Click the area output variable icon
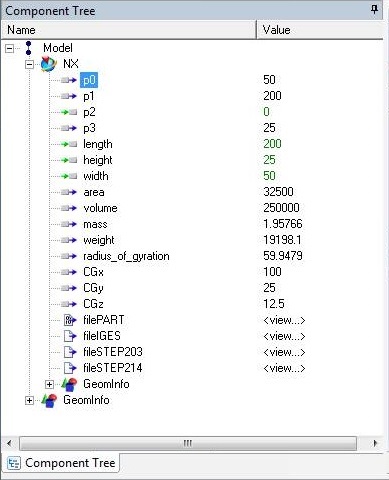 pyautogui.click(x=69, y=192)
